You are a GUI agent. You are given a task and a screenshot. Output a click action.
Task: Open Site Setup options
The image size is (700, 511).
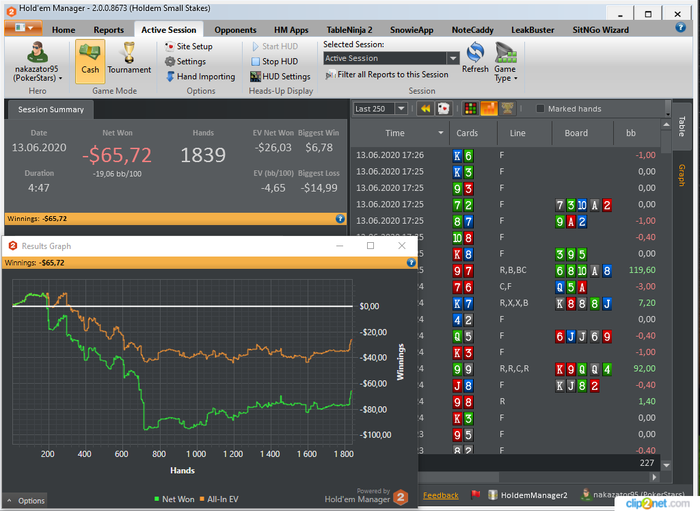tap(188, 46)
